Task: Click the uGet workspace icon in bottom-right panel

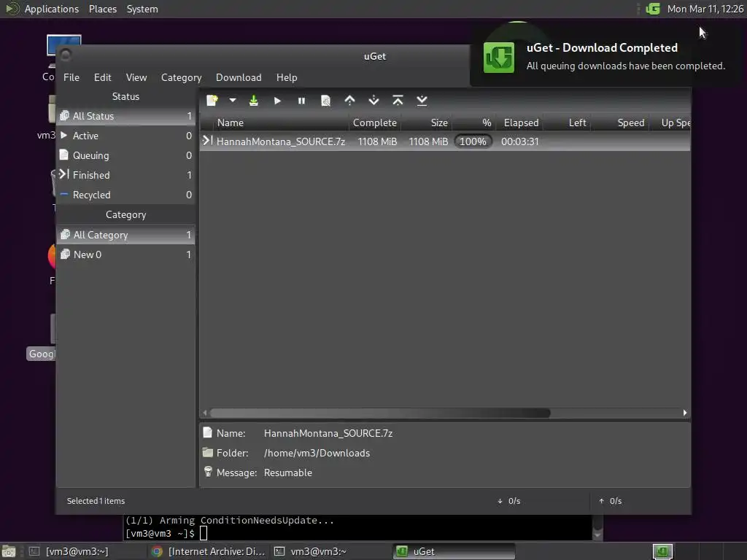Action: click(x=662, y=551)
